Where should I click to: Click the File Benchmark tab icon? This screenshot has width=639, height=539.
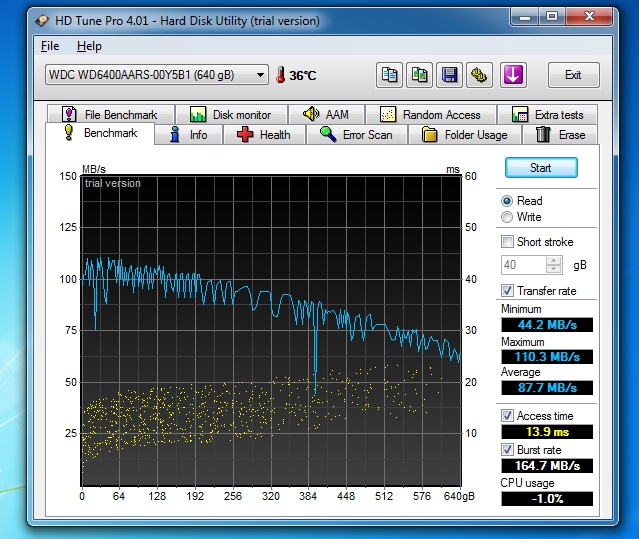pos(69,114)
